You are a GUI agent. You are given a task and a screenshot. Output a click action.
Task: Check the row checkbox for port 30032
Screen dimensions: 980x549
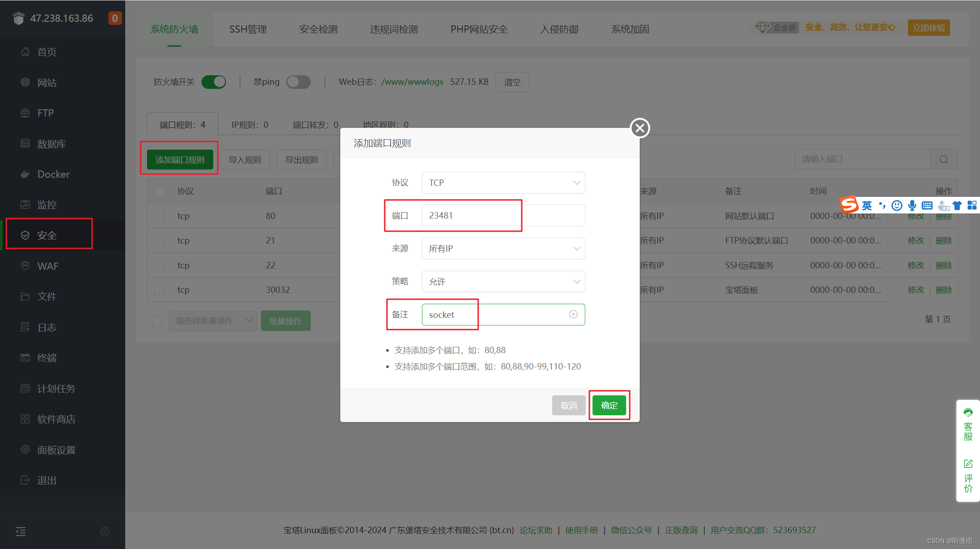160,290
